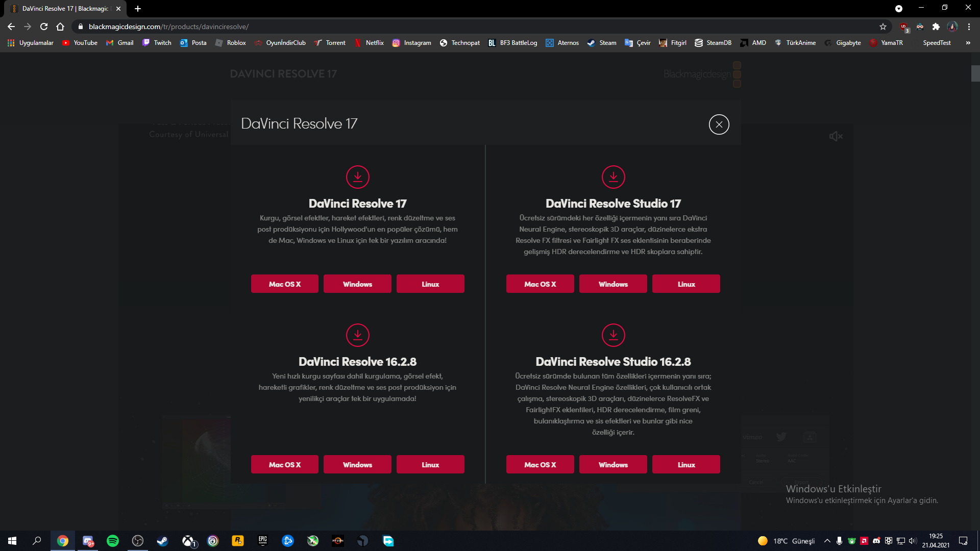Expand hidden bookmarks with the double chevron
Viewport: 980px width, 551px height.
pyautogui.click(x=968, y=43)
